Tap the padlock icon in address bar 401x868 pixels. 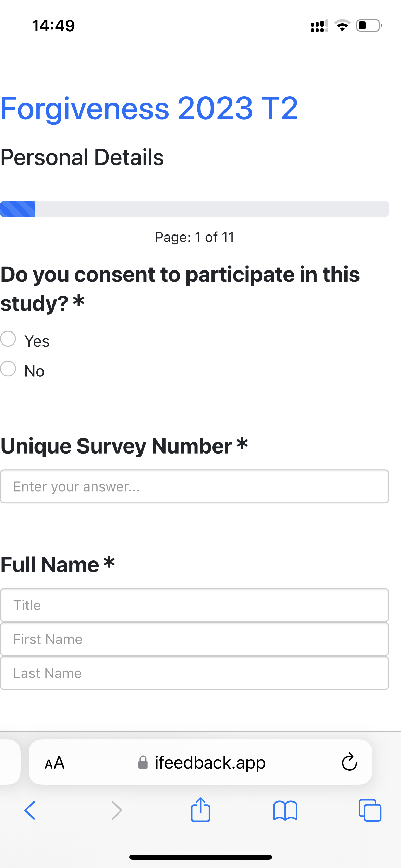point(143,763)
